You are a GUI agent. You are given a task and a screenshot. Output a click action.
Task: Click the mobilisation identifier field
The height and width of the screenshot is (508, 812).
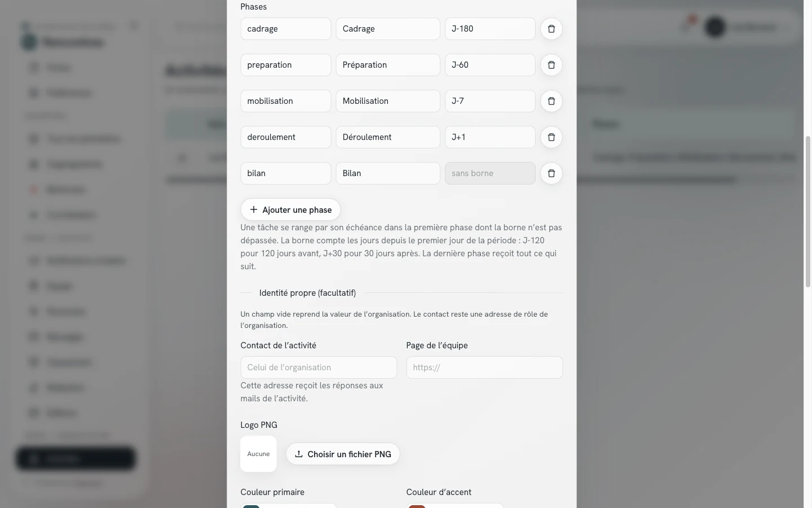(286, 101)
